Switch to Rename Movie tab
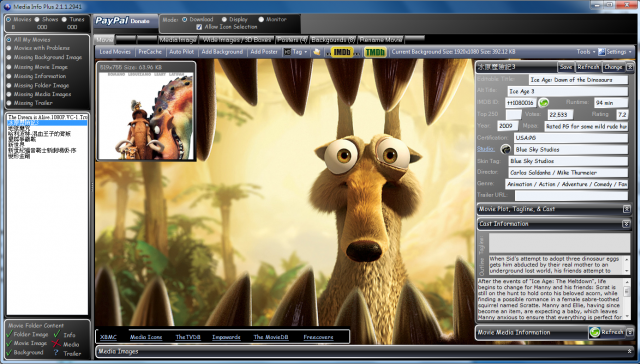The image size is (640, 364). pyautogui.click(x=381, y=40)
